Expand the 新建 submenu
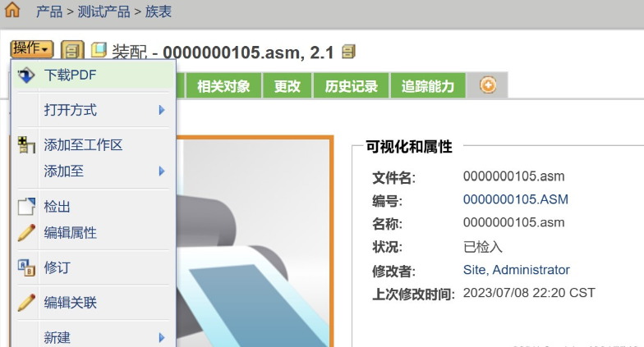The width and height of the screenshot is (644, 347). pos(162,337)
